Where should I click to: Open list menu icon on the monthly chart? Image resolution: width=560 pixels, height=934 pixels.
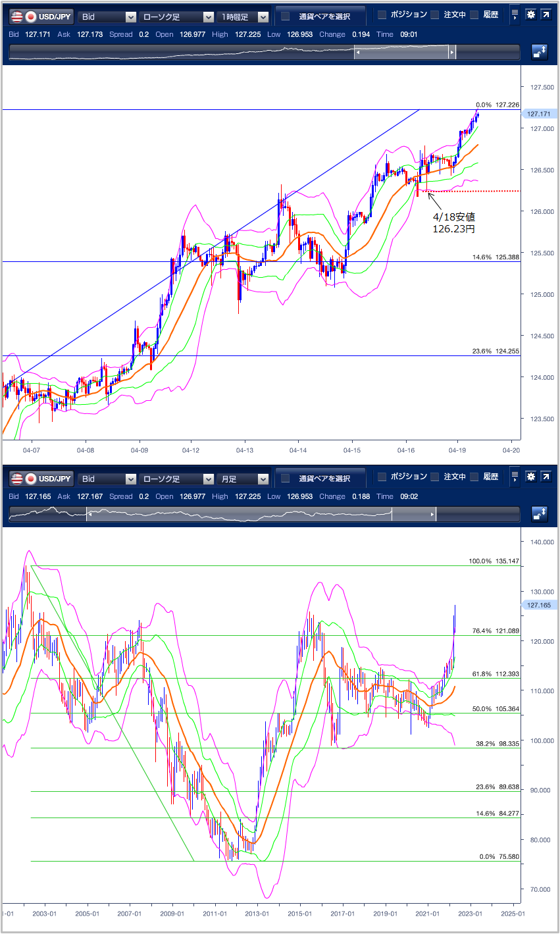coord(515,478)
